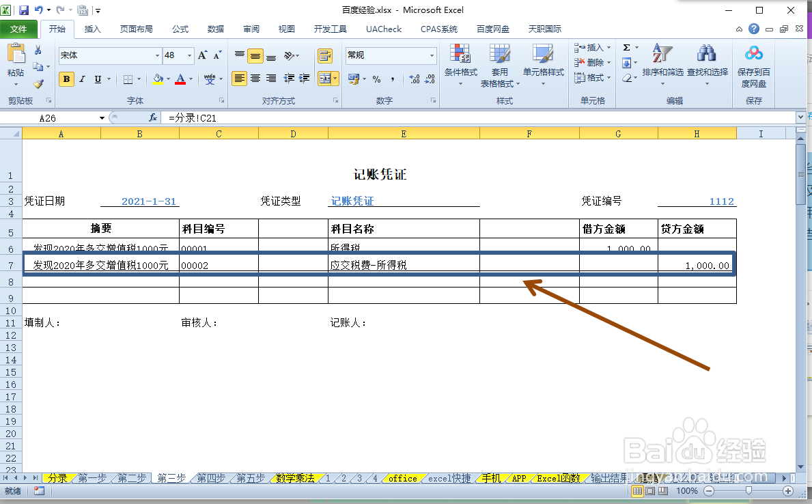Viewport: 812px width, 504px height.
Task: Click the Select All corner box
Action: point(11,134)
